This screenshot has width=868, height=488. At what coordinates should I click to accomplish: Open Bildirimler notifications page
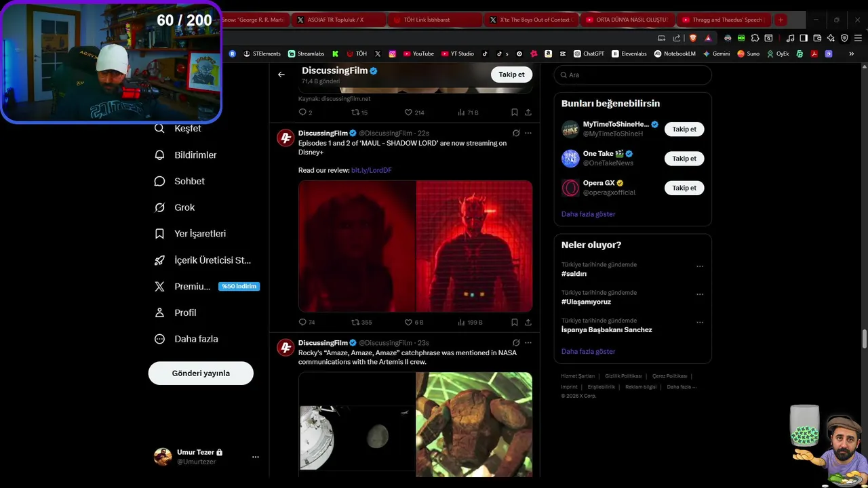[x=186, y=155]
